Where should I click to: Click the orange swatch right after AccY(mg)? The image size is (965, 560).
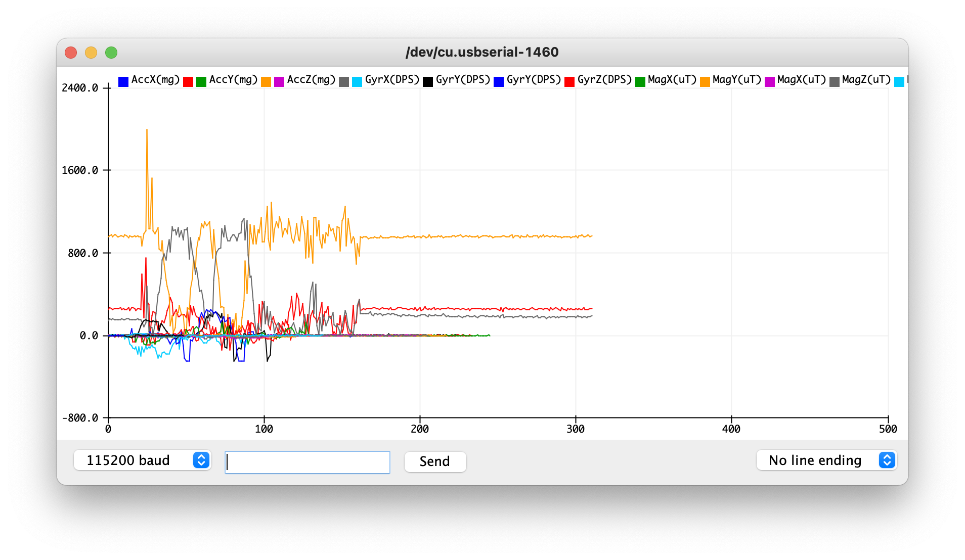pos(266,81)
